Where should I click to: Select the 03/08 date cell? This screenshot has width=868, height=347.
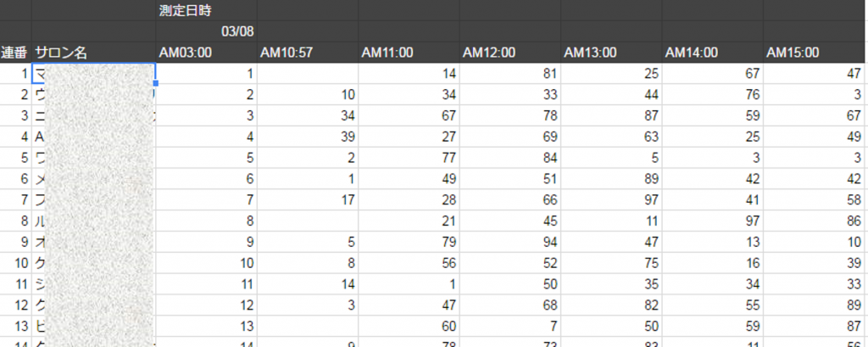pyautogui.click(x=206, y=31)
